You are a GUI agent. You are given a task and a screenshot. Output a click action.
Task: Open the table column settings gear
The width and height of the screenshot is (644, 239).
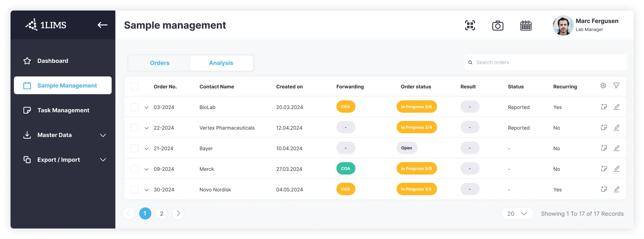click(603, 85)
